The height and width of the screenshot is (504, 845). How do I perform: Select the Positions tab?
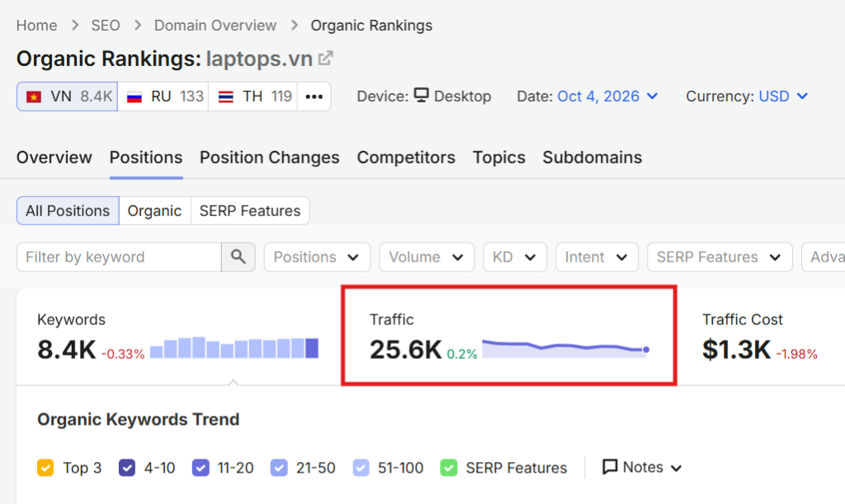pos(146,158)
